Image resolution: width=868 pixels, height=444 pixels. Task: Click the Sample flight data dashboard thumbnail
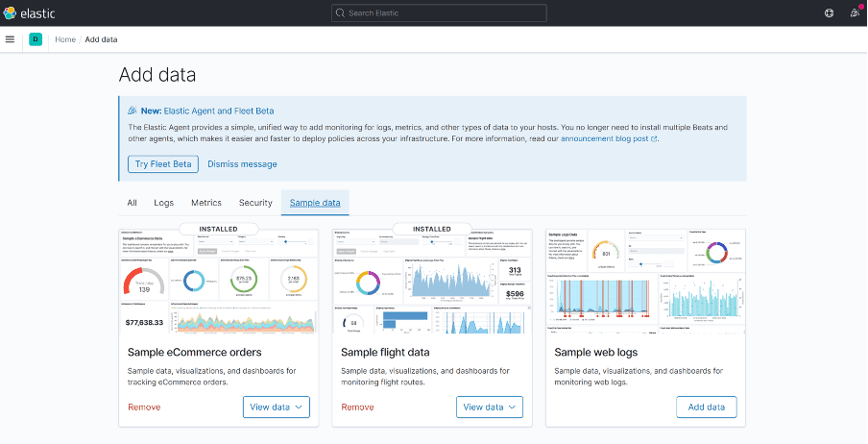[432, 284]
